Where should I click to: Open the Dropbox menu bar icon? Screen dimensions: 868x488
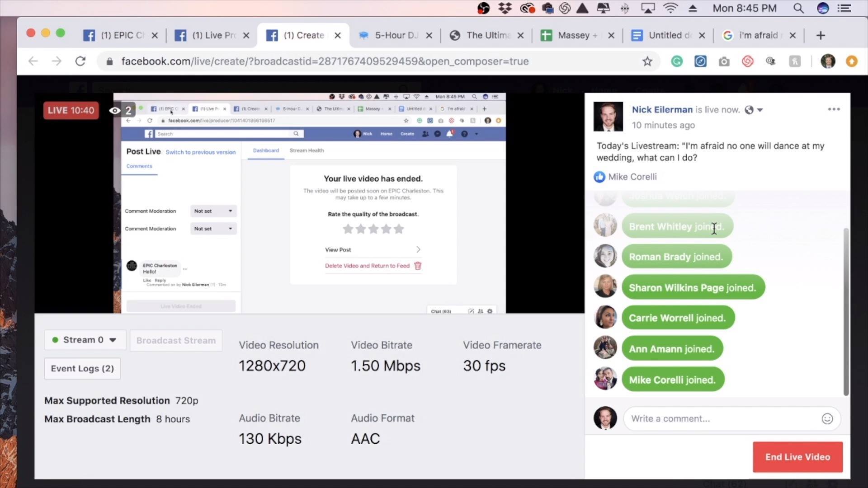coord(505,8)
